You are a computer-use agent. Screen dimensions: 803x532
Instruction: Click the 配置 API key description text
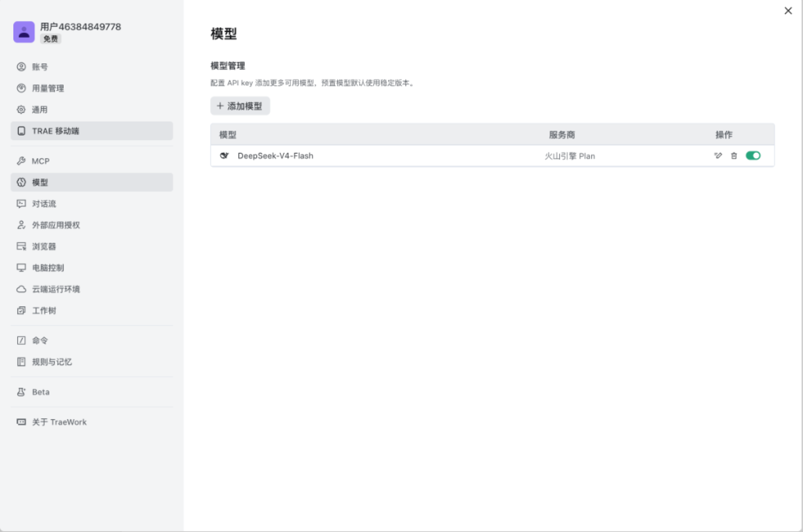312,83
